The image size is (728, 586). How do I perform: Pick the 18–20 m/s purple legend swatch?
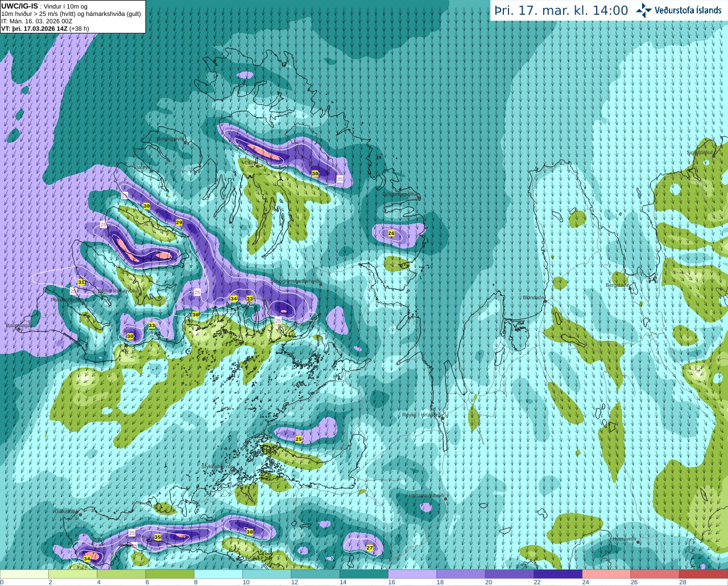[x=461, y=574]
